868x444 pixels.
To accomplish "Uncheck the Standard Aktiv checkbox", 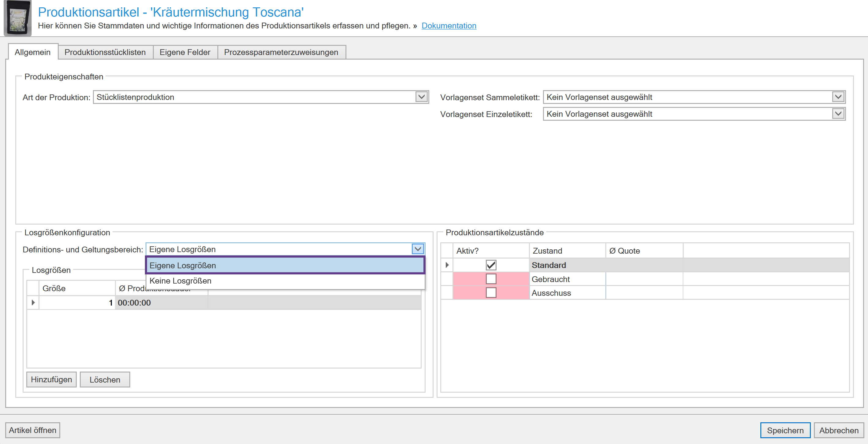I will point(491,265).
